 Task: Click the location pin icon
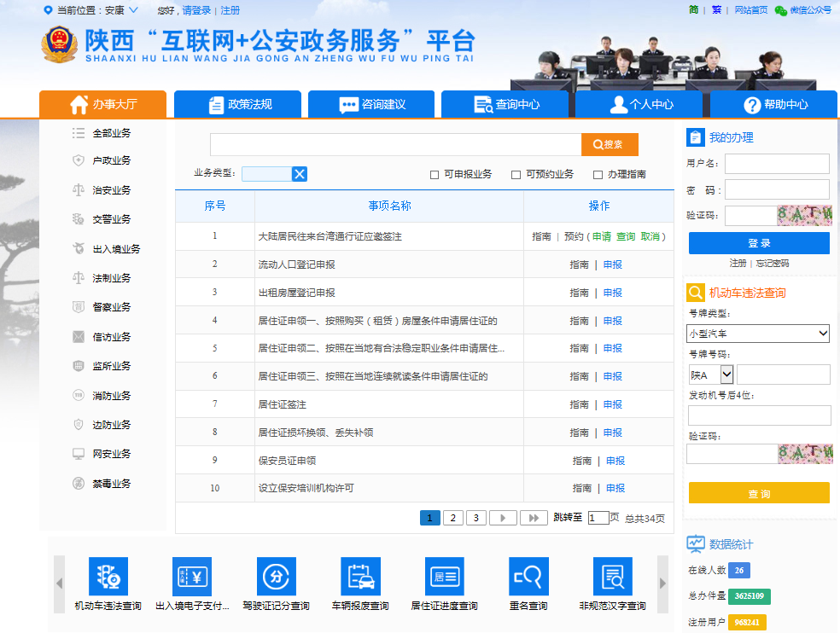[x=48, y=10]
